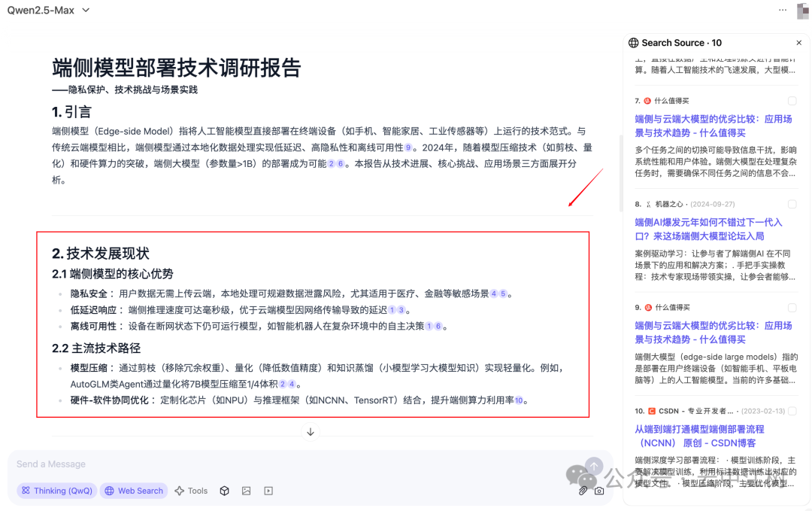The image size is (812, 511).
Task: Click citation 2 after 1/4体积
Action: coord(282,384)
